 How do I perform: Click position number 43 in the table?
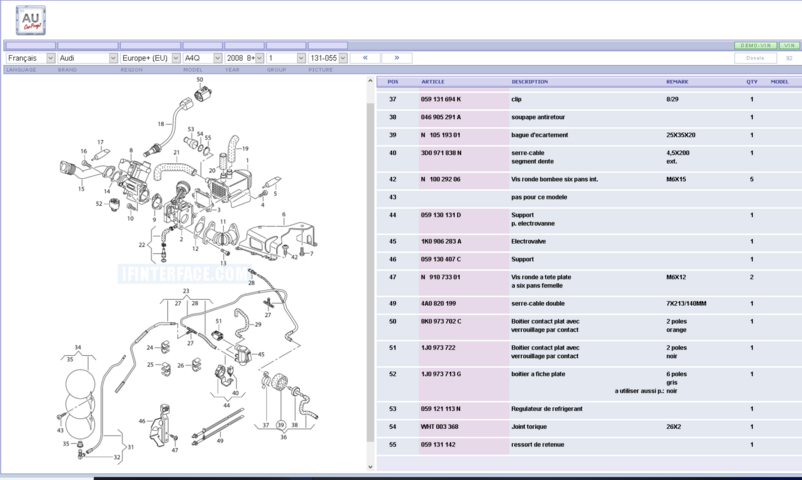click(x=393, y=198)
